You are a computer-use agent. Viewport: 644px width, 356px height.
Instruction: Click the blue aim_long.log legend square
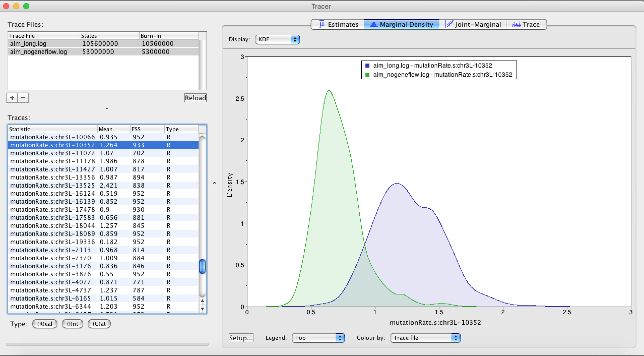(367, 66)
